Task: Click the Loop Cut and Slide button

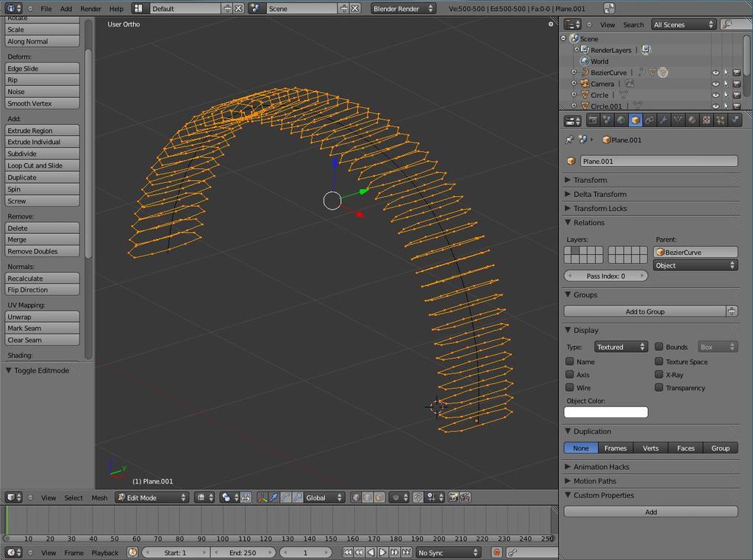Action: pyautogui.click(x=42, y=165)
